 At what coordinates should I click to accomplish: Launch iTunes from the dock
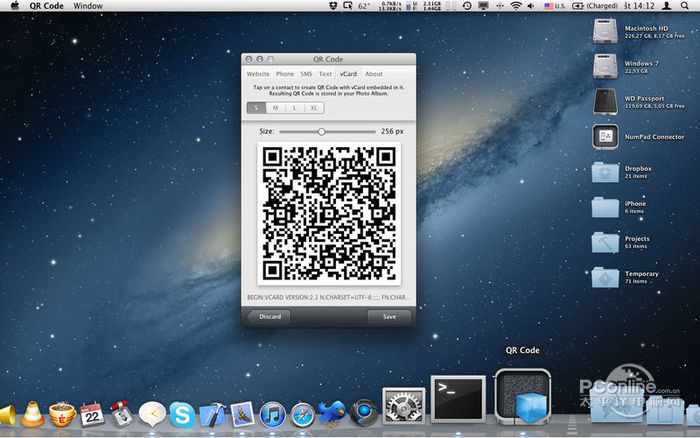coord(272,415)
